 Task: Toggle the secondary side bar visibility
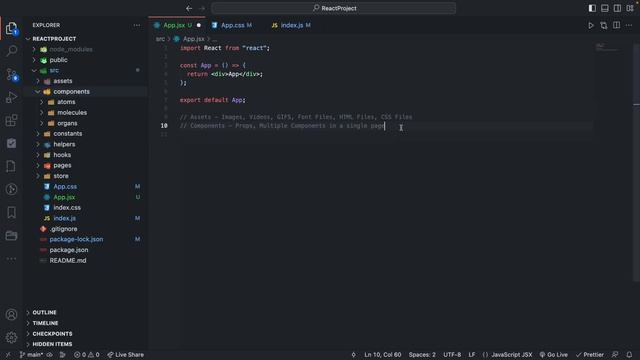pyautogui.click(x=618, y=8)
